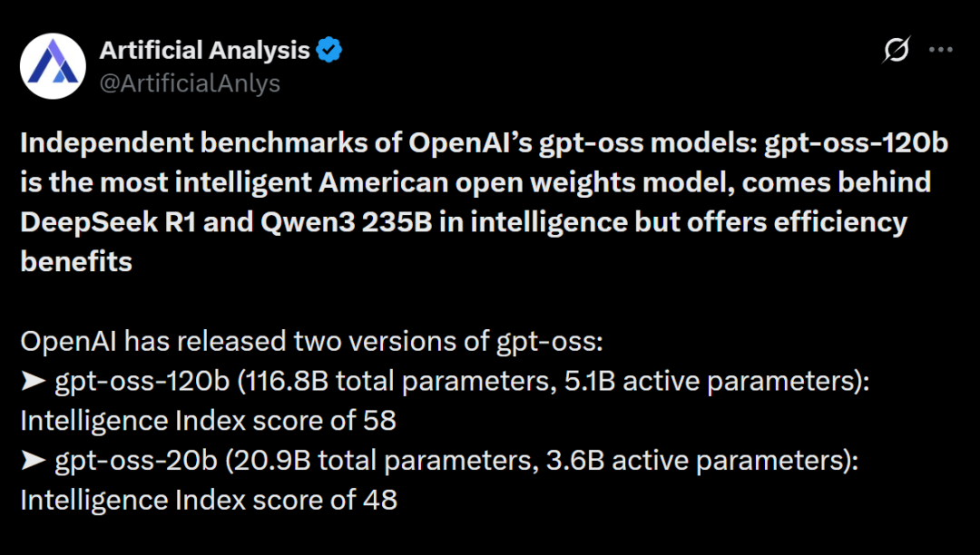Click the arrow bullet before gpt-oss-120b
The width and height of the screenshot is (980, 555).
pos(34,381)
